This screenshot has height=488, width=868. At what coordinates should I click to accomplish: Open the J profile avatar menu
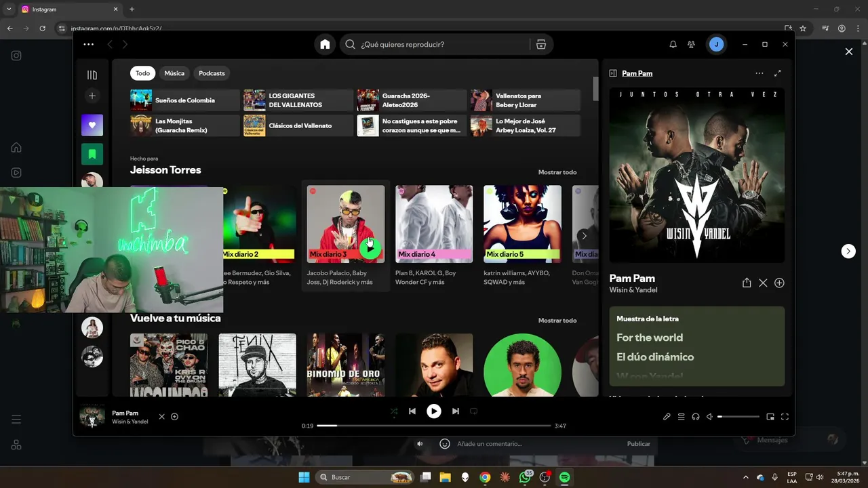[716, 44]
